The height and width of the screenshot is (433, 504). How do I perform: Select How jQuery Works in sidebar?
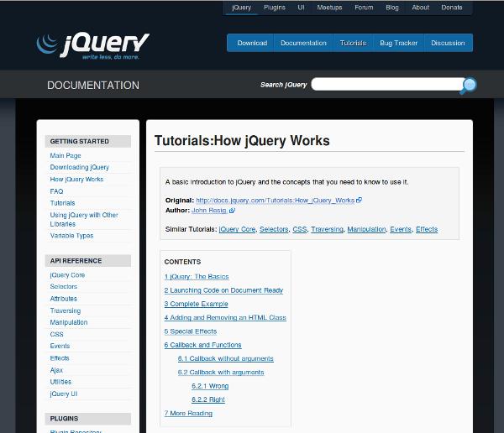(76, 180)
